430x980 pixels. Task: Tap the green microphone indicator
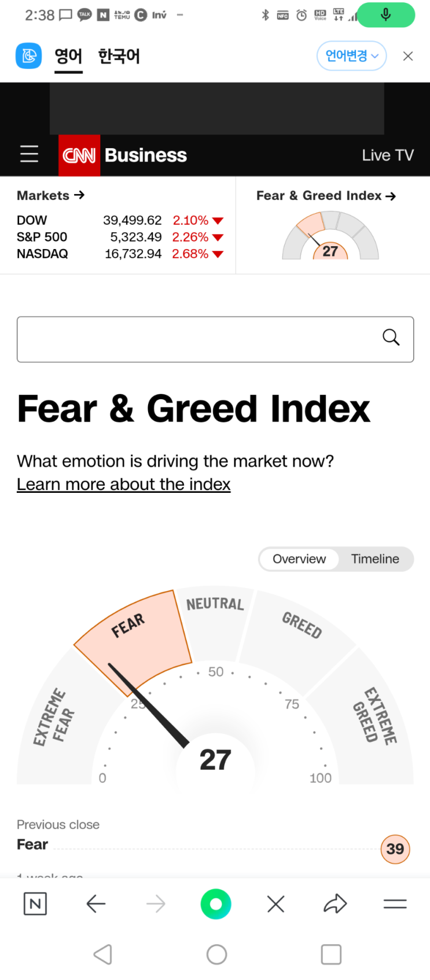(386, 15)
